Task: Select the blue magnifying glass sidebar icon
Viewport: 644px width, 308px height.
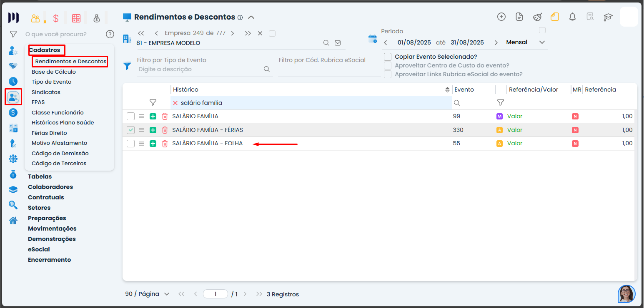Action: coord(13,205)
